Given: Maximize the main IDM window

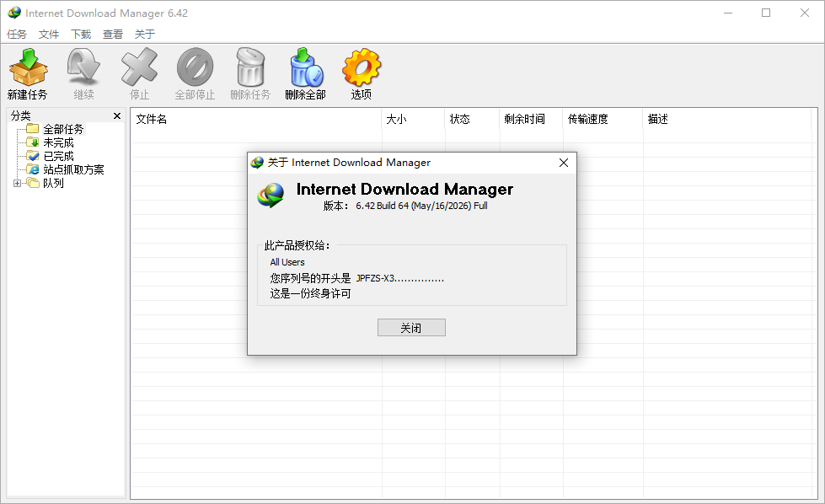Looking at the screenshot, I should pyautogui.click(x=766, y=13).
